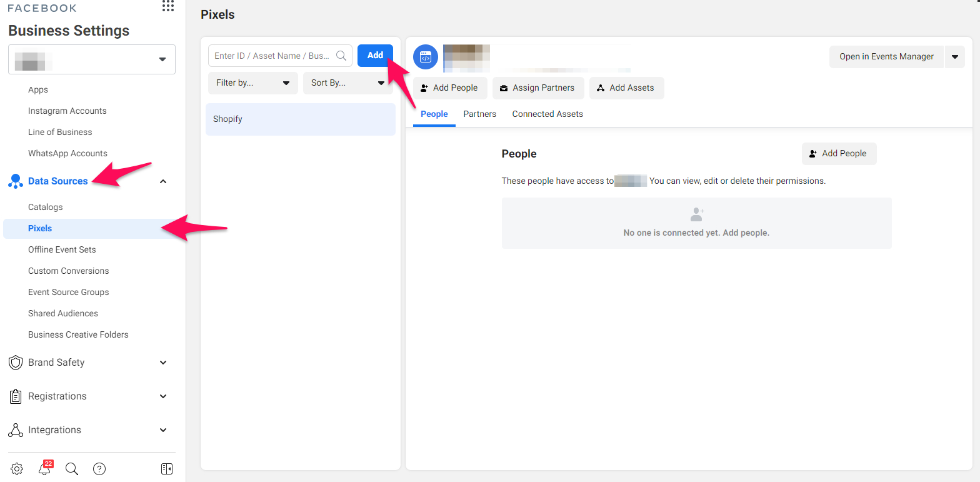Select the Shopify pixel in list

point(301,119)
